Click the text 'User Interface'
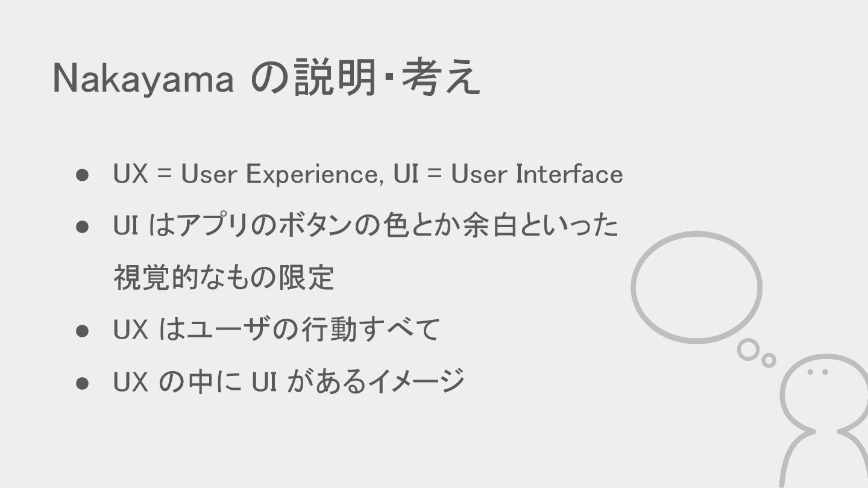868x488 pixels. (x=537, y=174)
